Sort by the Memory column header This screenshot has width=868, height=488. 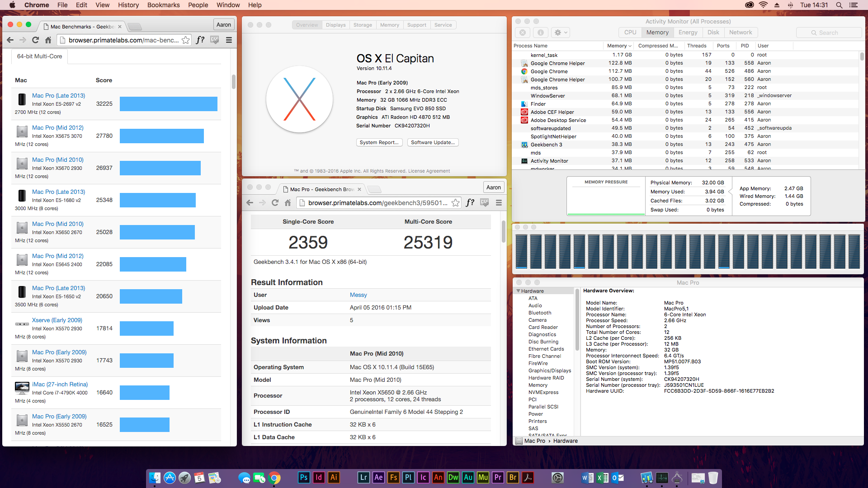(617, 46)
